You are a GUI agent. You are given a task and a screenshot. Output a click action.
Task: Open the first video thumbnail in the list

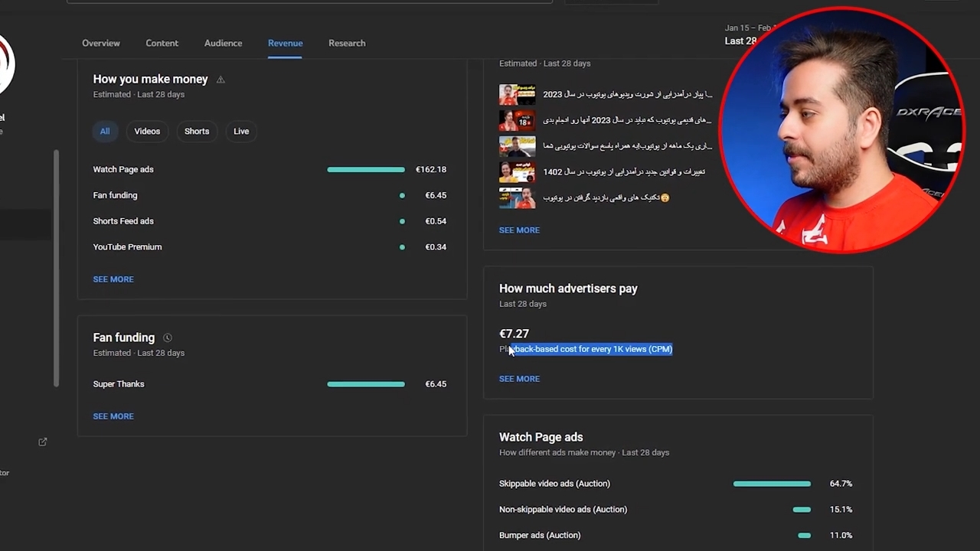(x=518, y=94)
